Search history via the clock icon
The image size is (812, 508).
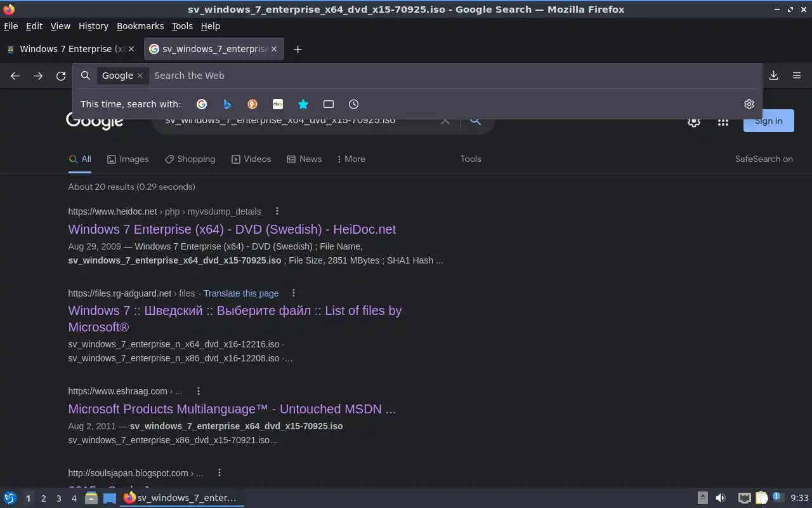point(354,104)
